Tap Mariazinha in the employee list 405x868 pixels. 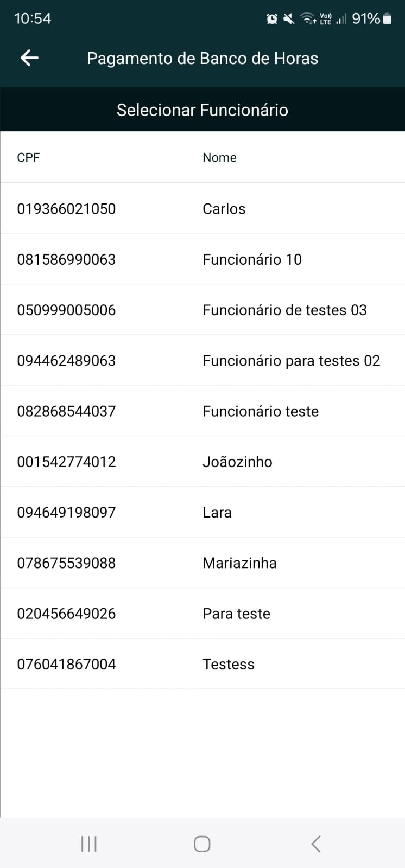pos(239,563)
